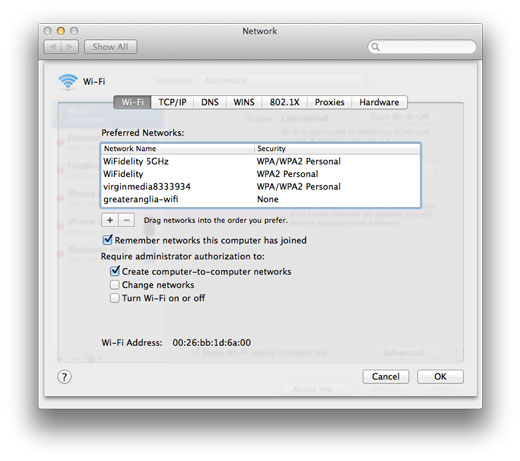Toggle Remember networks this computer has joined
Viewport: 520px width, 461px height.
[107, 240]
